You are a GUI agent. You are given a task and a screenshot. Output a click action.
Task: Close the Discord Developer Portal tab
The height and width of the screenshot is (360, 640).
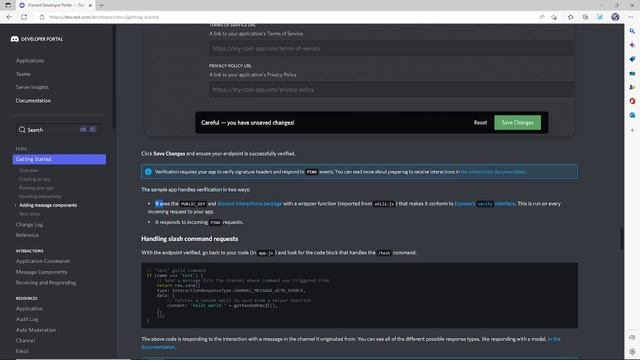(x=90, y=5)
